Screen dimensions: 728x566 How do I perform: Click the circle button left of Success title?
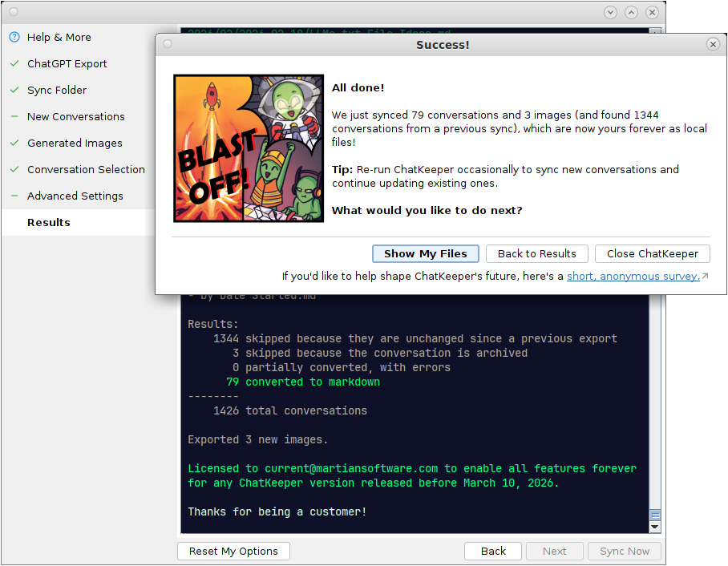[168, 44]
